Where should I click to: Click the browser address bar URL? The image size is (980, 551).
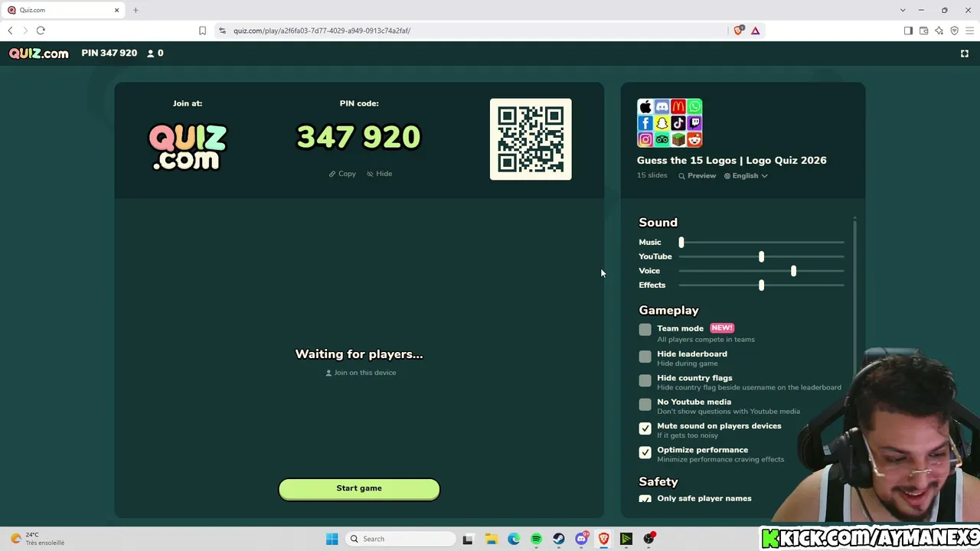(x=322, y=31)
